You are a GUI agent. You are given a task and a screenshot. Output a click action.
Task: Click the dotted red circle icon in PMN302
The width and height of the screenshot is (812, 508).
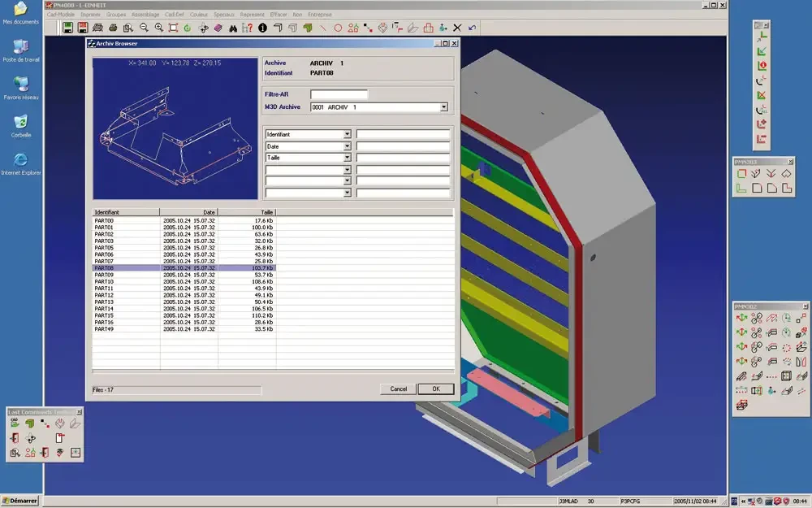[787, 348]
